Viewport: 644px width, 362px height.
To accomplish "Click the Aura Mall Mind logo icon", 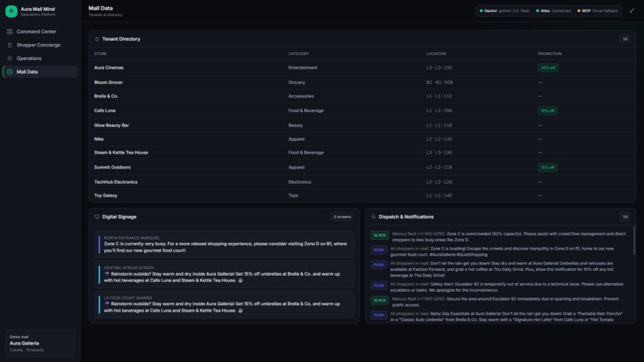I will tap(11, 11).
